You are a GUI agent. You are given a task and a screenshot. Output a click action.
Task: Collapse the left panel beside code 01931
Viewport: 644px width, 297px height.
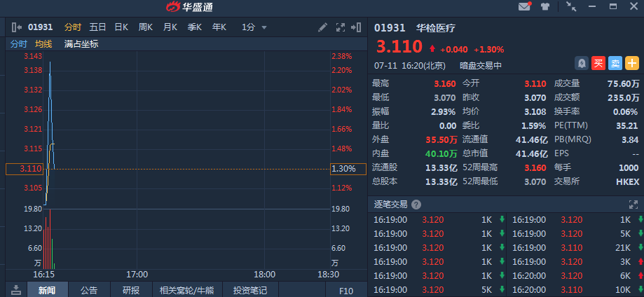[x=17, y=27]
